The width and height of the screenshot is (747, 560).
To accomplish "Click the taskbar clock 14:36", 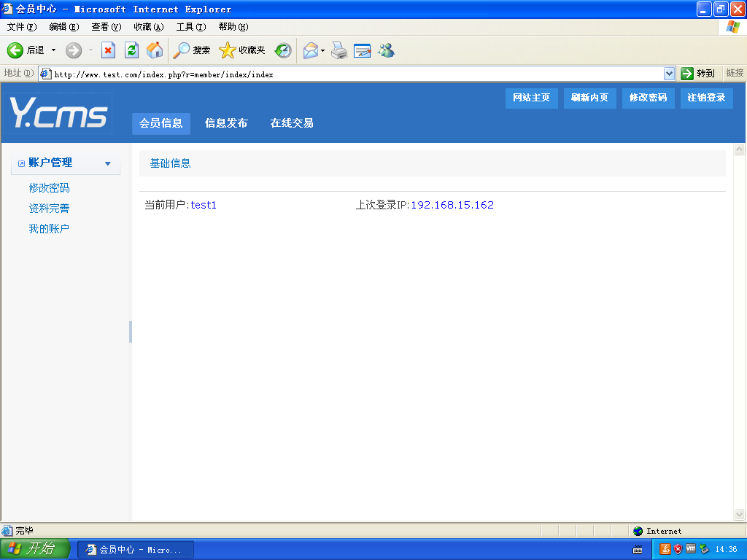I will [726, 550].
